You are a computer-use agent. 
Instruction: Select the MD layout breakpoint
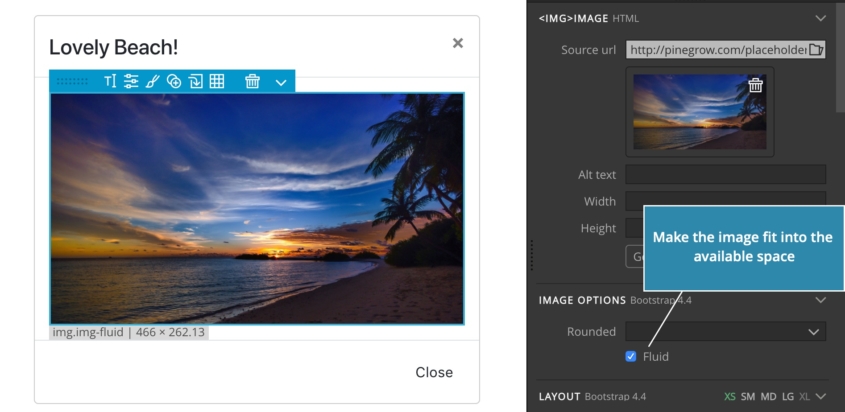[768, 396]
